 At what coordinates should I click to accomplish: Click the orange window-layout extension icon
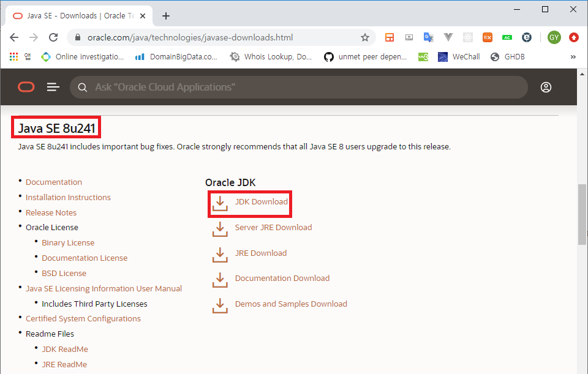coord(390,37)
